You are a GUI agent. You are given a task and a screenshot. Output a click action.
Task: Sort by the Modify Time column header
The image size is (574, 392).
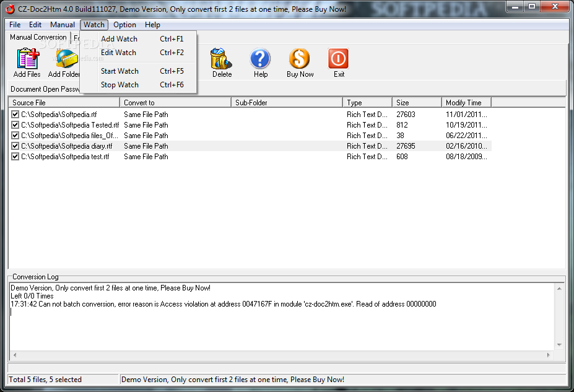pos(466,102)
